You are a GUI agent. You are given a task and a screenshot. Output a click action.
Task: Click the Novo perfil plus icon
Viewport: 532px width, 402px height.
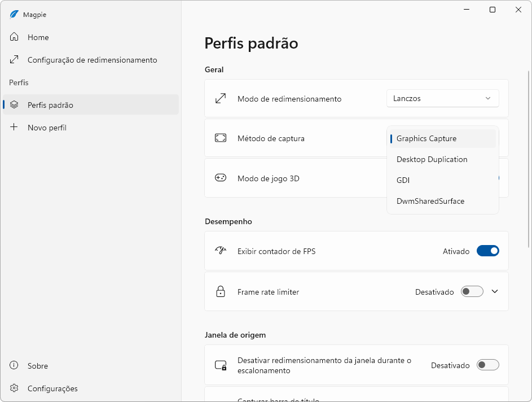14,128
